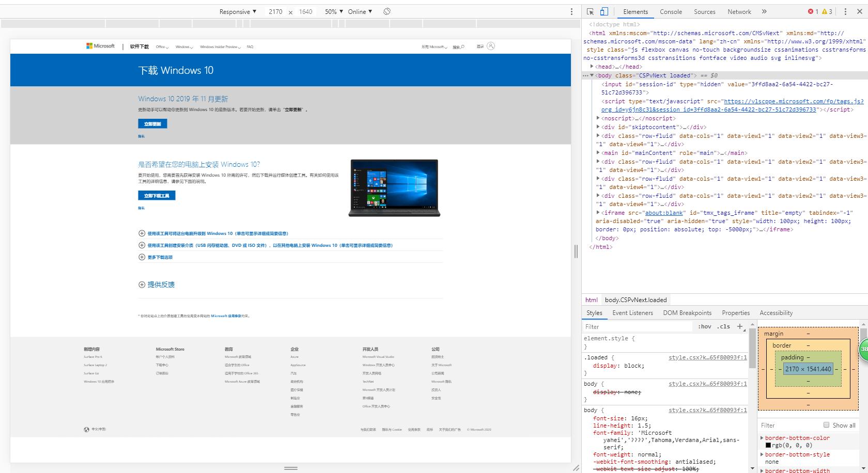This screenshot has width=868, height=473.
Task: Open the DevTools three-dot customize menu
Action: [845, 11]
